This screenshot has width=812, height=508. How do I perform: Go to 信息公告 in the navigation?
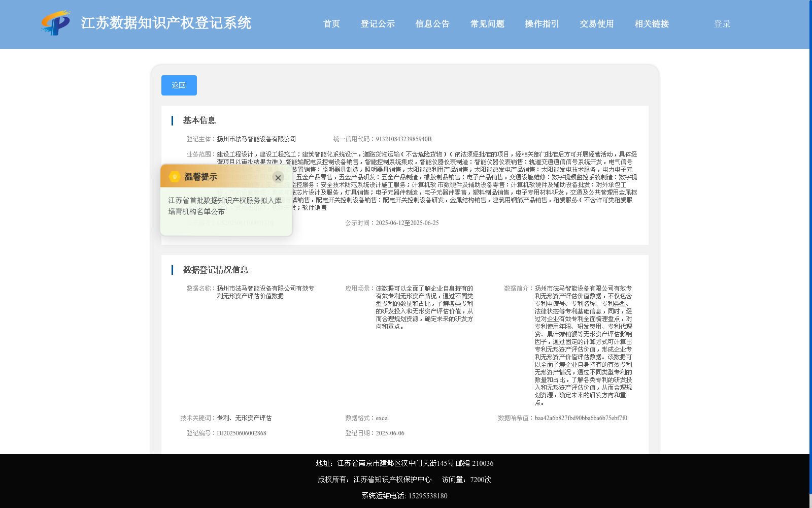pos(432,24)
